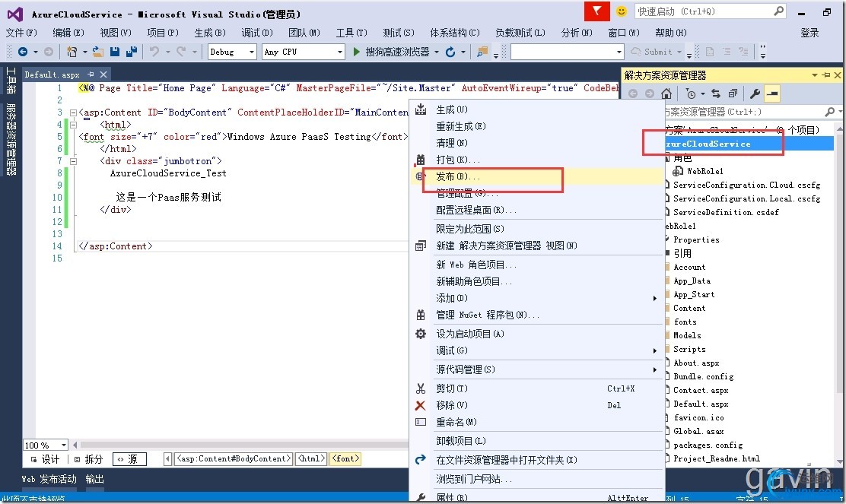This screenshot has height=504, width=846.
Task: Click the redo toolbar icon
Action: coord(181,52)
